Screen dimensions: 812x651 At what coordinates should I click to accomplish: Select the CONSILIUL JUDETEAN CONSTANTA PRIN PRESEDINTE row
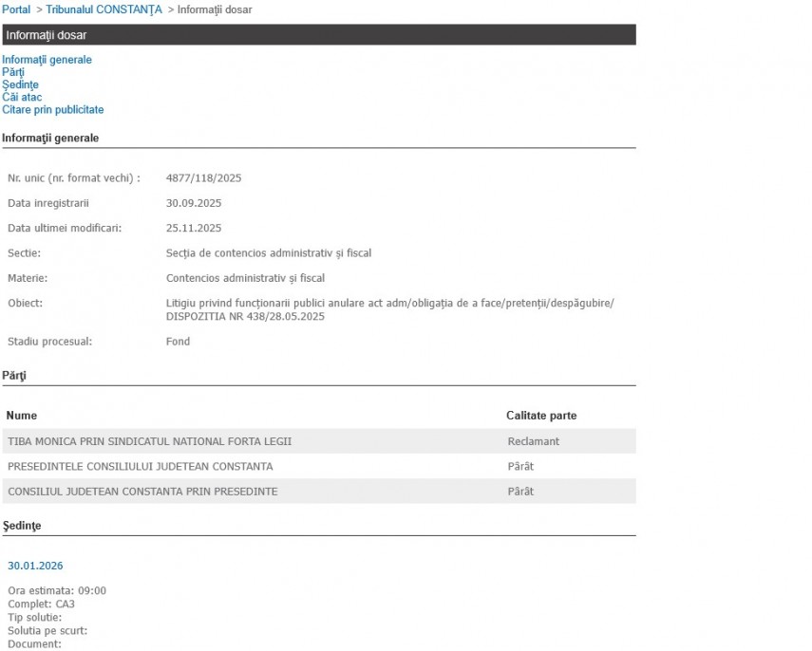(x=142, y=492)
